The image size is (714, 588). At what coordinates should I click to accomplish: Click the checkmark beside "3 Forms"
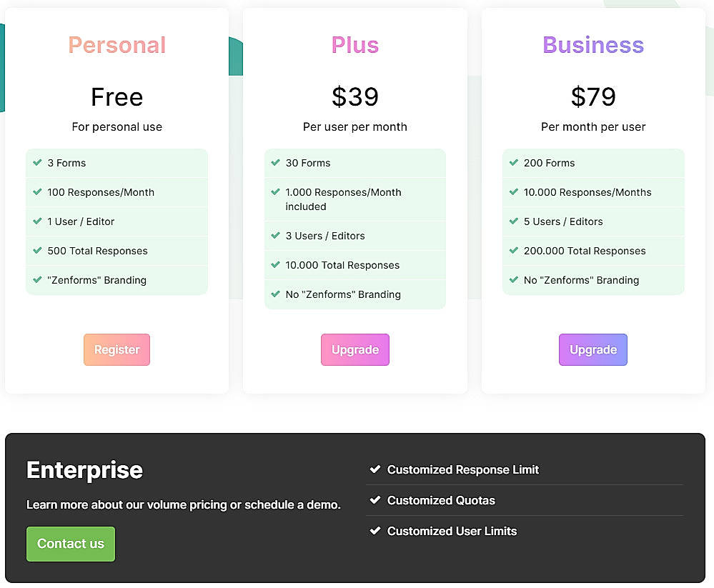(37, 163)
